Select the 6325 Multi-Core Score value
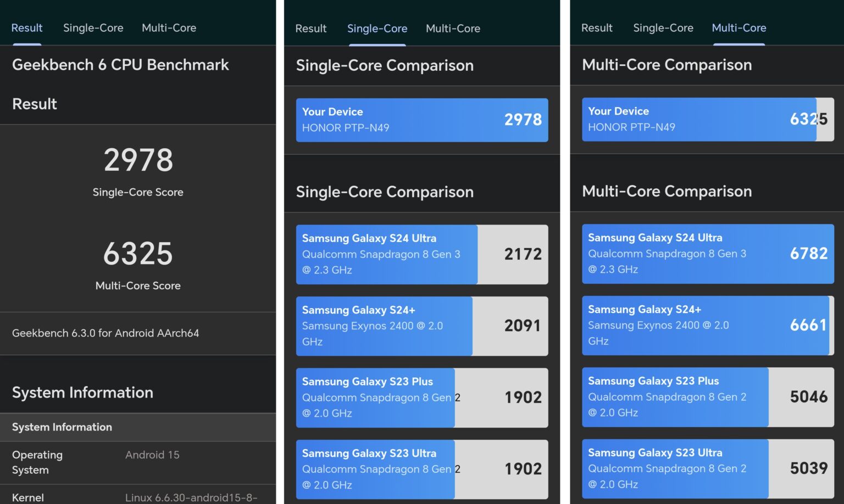844x504 pixels. 138,253
